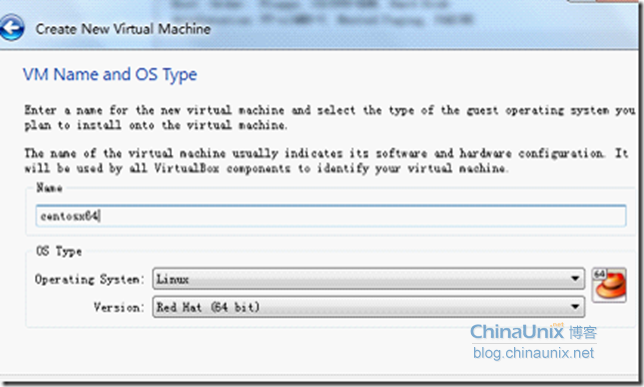The image size is (644, 387).
Task: Open the Operating System dropdown showing Linux
Action: pos(368,279)
